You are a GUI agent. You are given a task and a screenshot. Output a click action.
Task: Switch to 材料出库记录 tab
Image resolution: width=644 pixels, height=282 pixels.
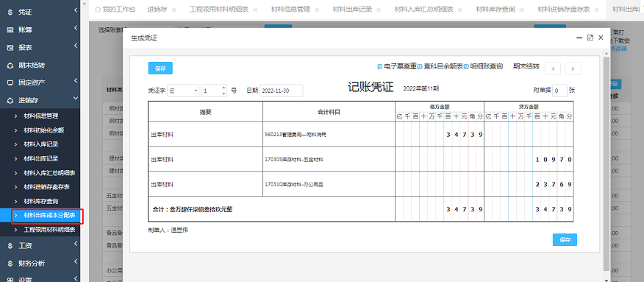point(352,9)
